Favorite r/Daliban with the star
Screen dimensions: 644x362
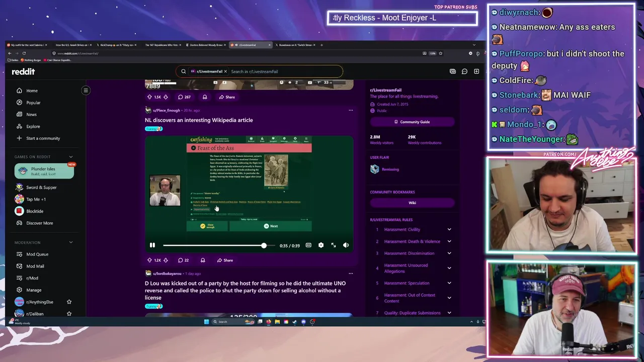[69, 314]
